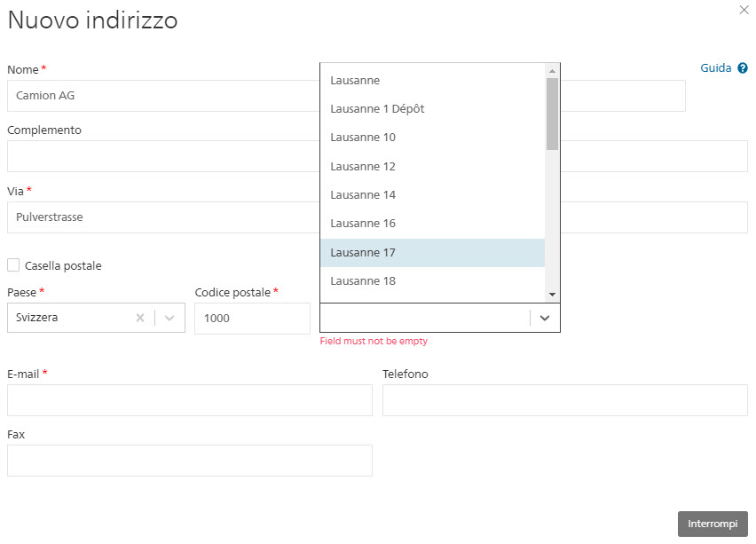Focus the Telefono input field
The image size is (756, 544).
[564, 400]
